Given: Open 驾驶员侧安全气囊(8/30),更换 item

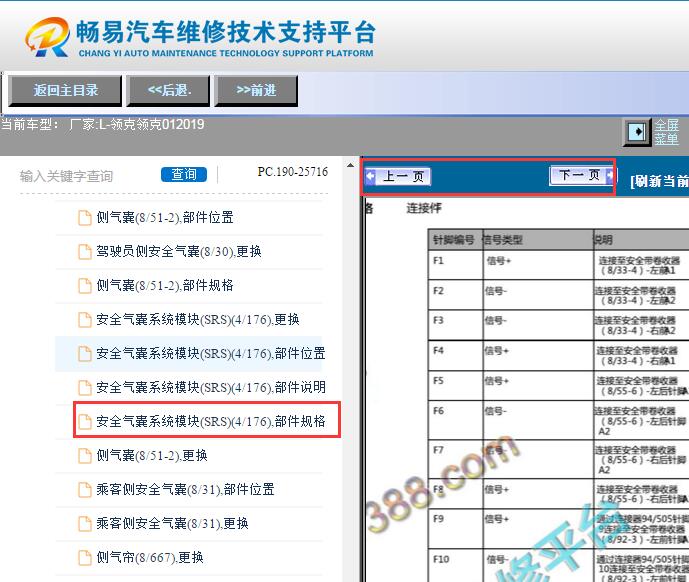Looking at the screenshot, I should click(179, 251).
